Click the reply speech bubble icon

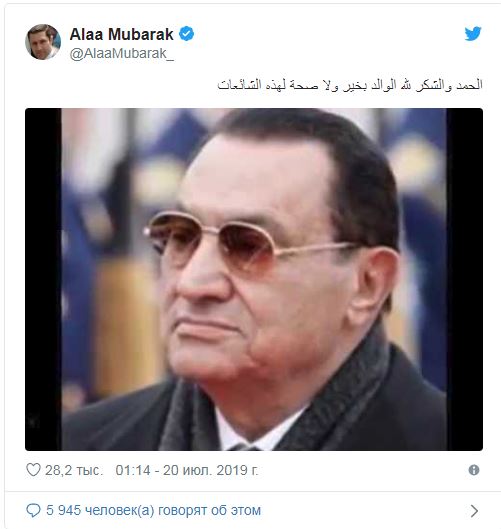click(33, 510)
